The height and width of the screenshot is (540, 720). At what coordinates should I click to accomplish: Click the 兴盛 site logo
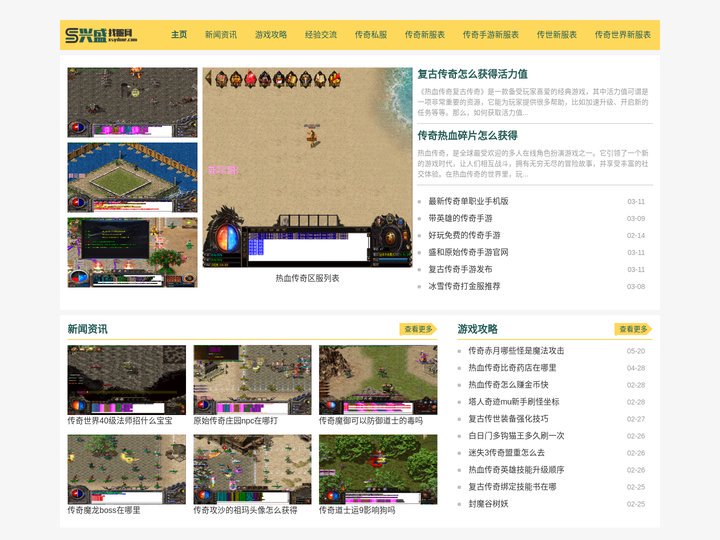pyautogui.click(x=101, y=35)
